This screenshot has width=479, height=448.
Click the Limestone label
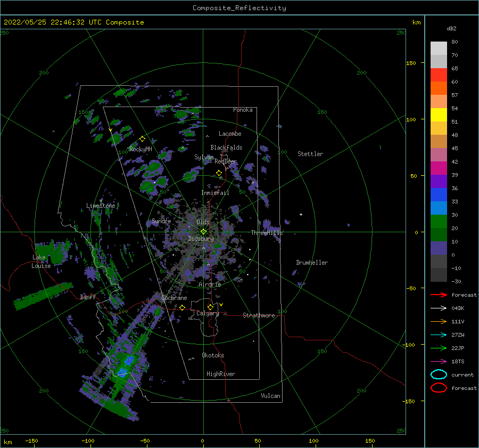(x=101, y=206)
